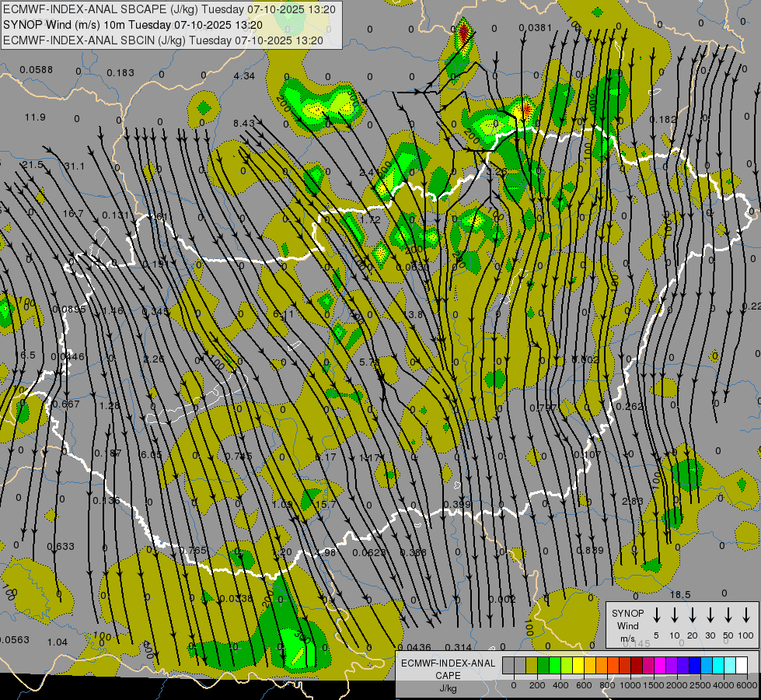This screenshot has height=700, width=761.
Task: Select the ECMWF-INDEX-ANAL SBCAPE title line
Action: 169,9
